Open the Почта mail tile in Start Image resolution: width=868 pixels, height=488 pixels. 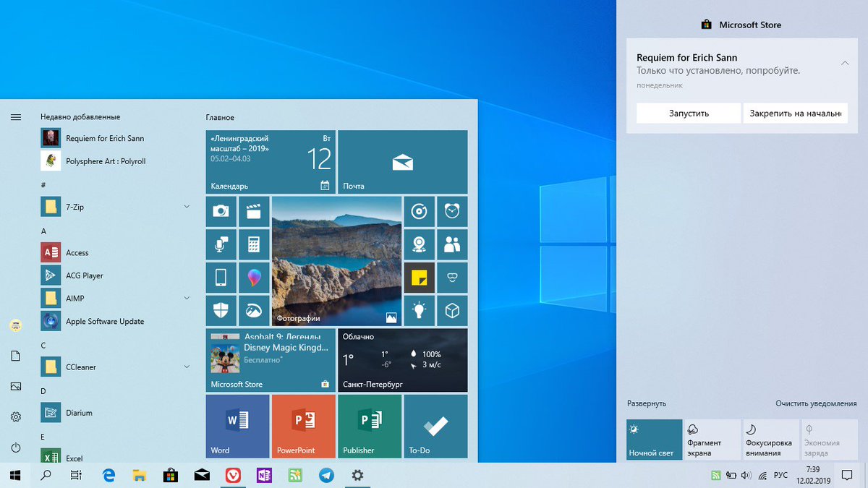[402, 162]
